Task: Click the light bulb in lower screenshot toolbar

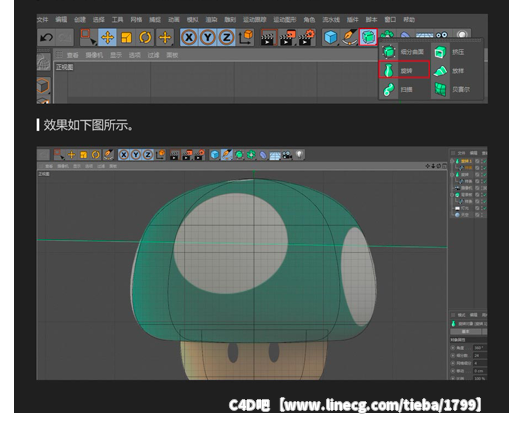Action: point(299,155)
